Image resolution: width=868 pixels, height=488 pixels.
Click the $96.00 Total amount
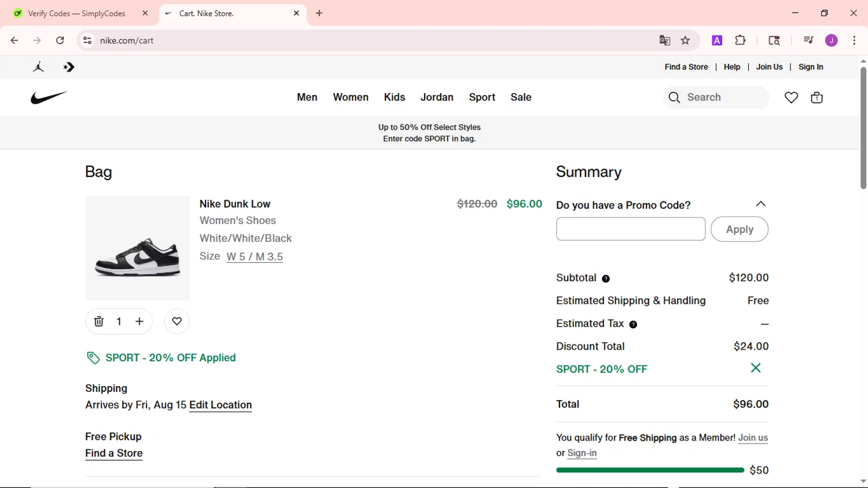tap(751, 404)
